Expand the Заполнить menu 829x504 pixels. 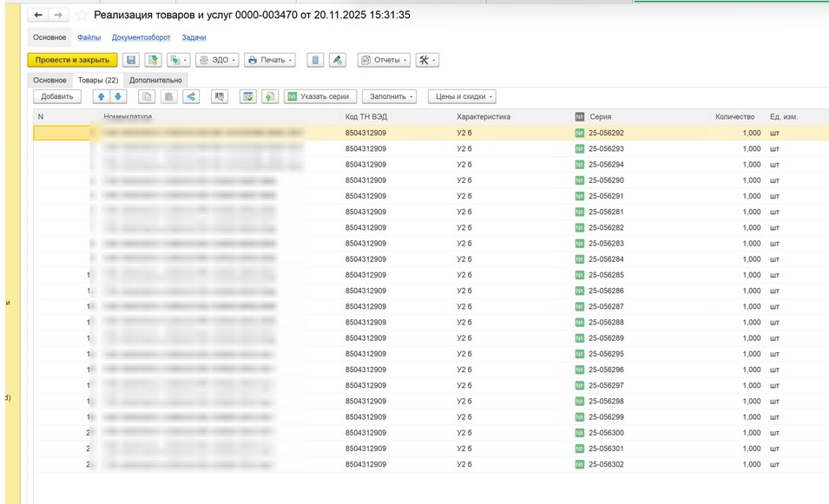[388, 96]
